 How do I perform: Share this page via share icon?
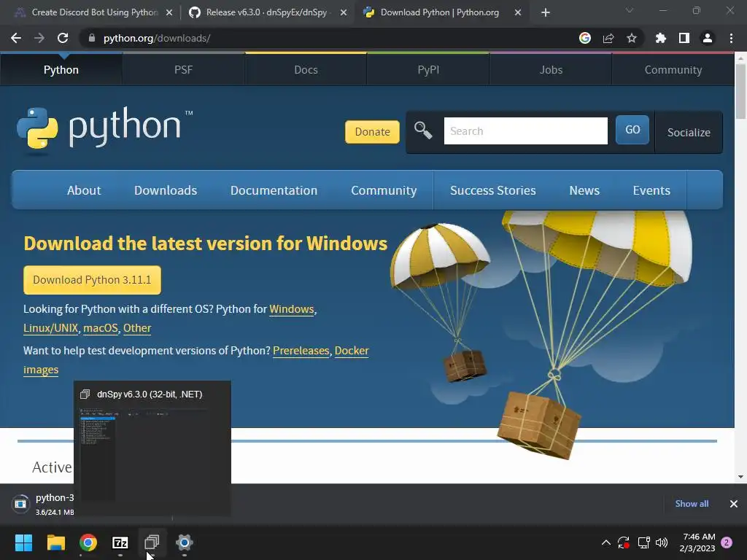click(x=608, y=38)
